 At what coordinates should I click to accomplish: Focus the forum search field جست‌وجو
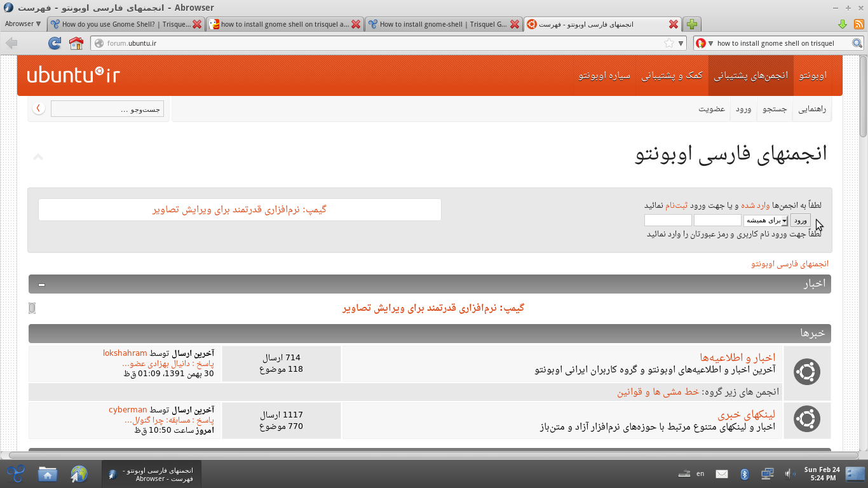tap(107, 109)
